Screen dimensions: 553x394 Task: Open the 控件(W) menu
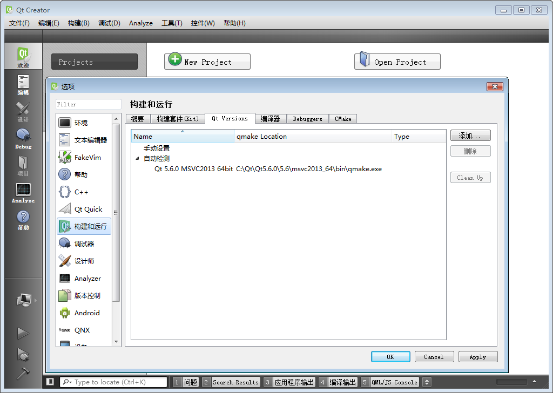[203, 23]
